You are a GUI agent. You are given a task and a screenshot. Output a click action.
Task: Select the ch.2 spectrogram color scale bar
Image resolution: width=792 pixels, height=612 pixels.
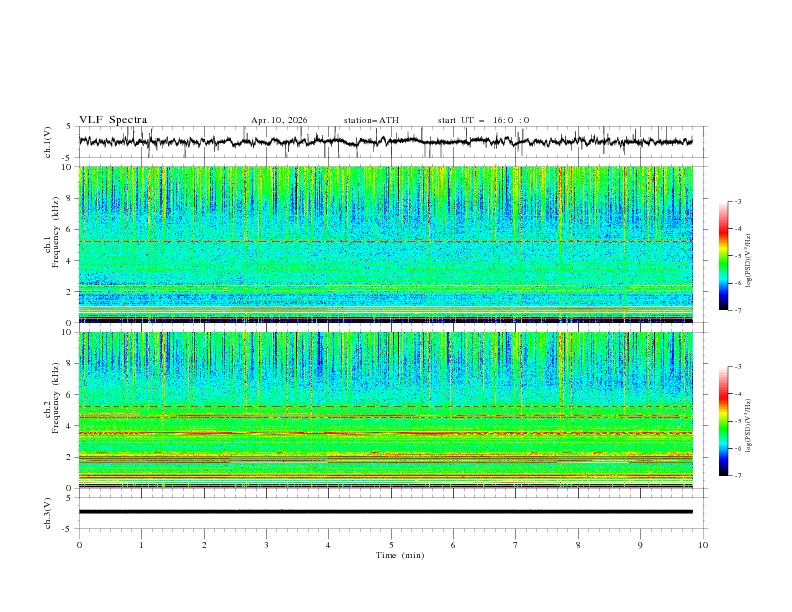[x=723, y=421]
